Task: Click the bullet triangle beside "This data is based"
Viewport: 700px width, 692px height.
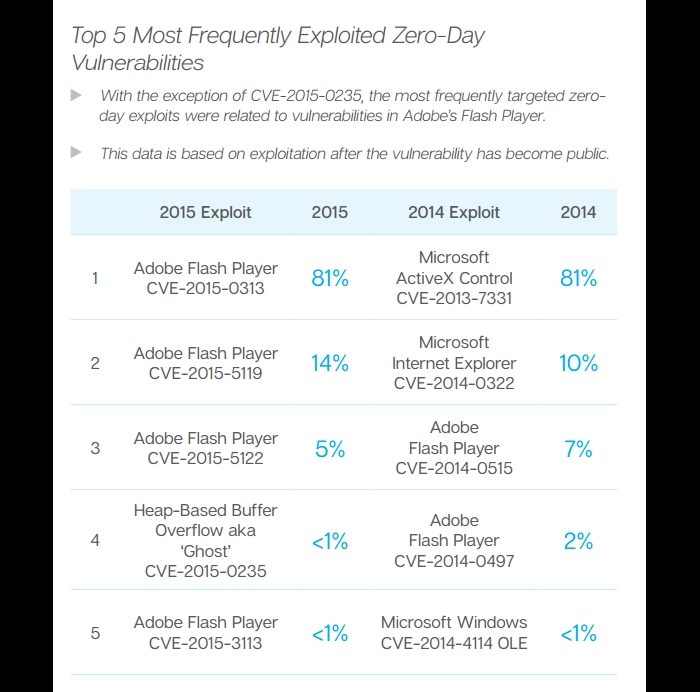Action: [76, 153]
